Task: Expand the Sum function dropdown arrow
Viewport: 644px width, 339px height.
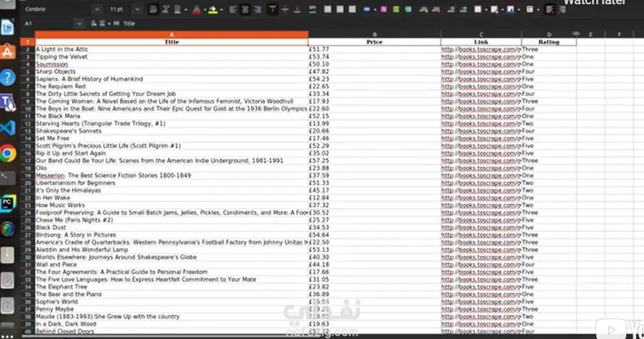Action: point(109,23)
